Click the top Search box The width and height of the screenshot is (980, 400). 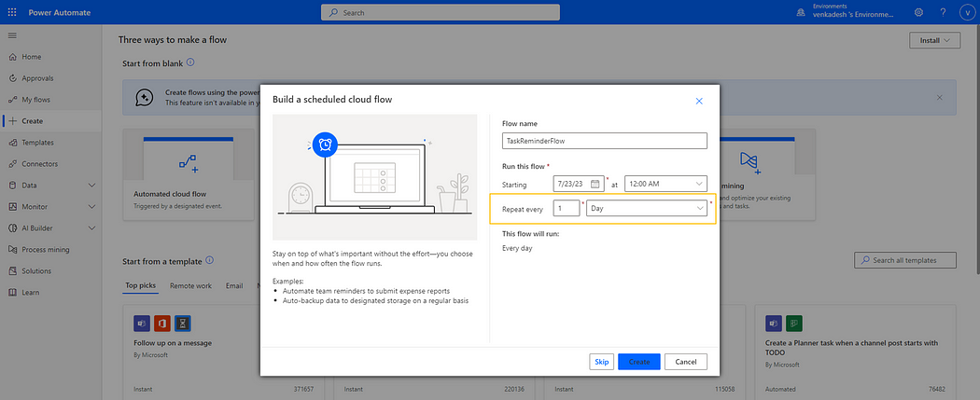tap(440, 12)
